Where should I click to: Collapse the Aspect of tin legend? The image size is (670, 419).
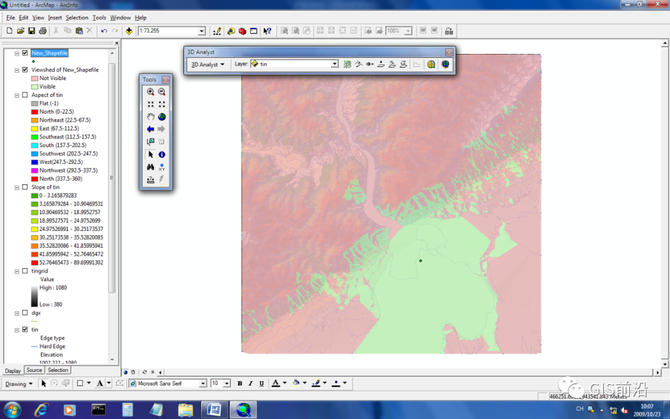point(17,95)
